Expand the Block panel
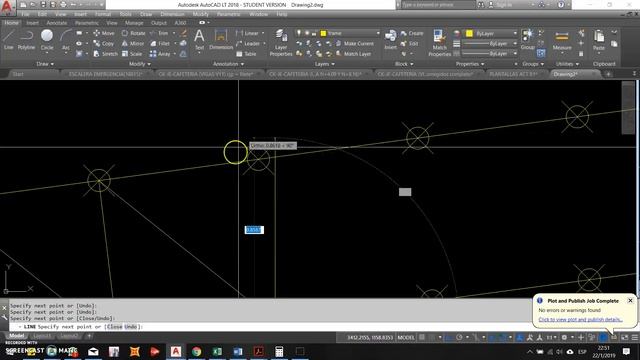Image resolution: width=640 pixels, height=360 pixels. [x=404, y=64]
